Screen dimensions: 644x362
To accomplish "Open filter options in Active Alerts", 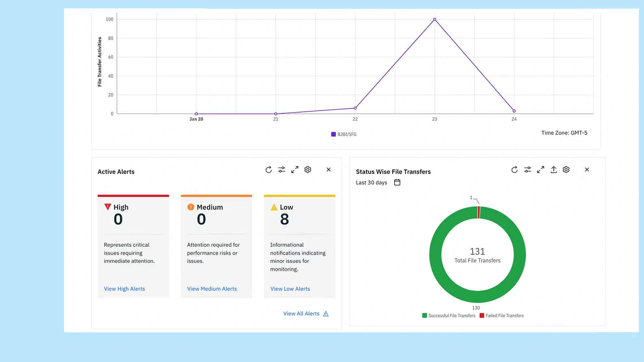I will [281, 170].
